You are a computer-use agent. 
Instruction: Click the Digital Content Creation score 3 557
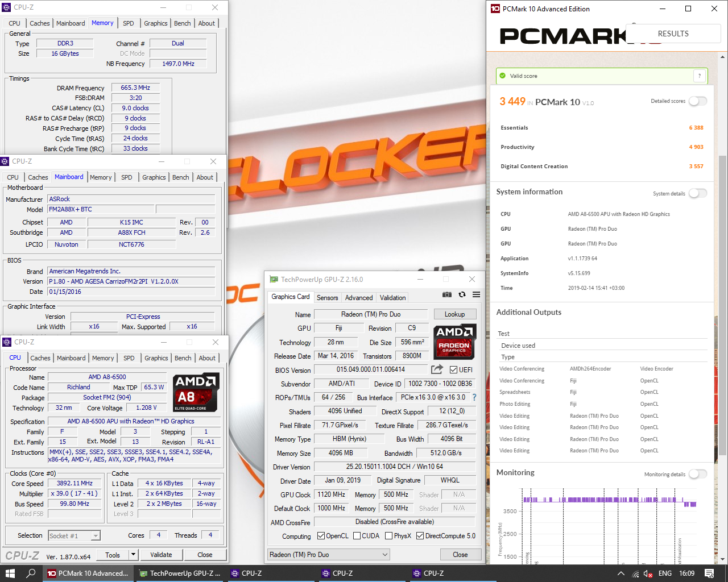[x=696, y=167]
